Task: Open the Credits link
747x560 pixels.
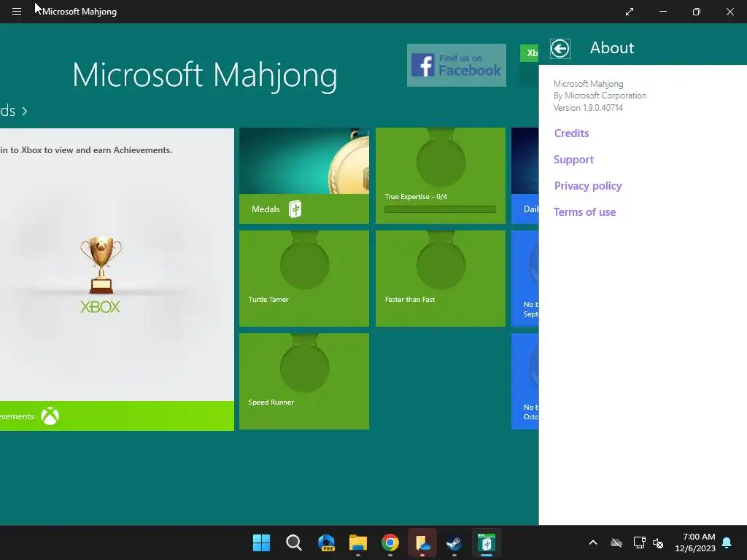Action: (571, 133)
